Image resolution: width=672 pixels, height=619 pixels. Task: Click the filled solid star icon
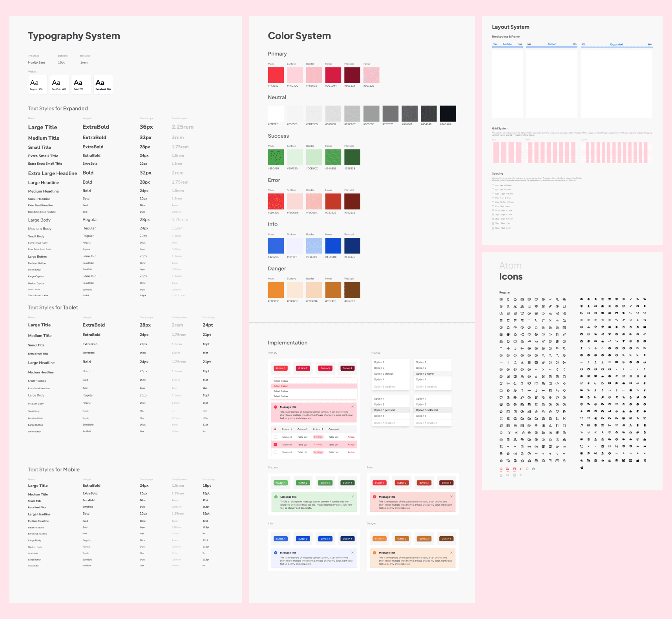(x=581, y=411)
